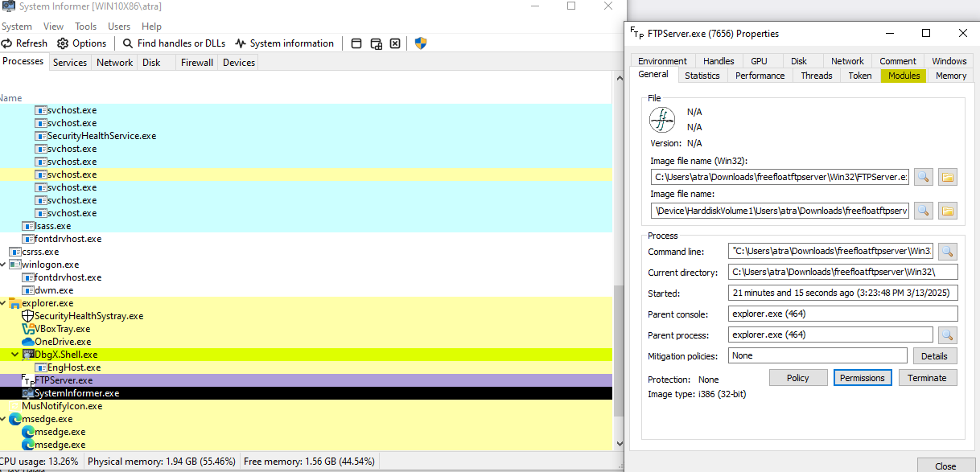
Task: Select the dwm.exe process row
Action: click(306, 290)
